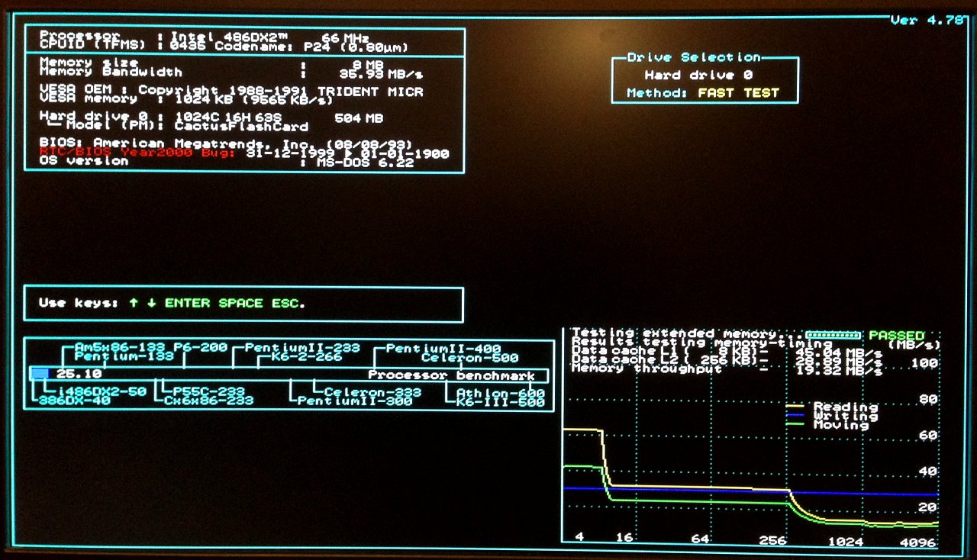The width and height of the screenshot is (977, 560).
Task: Click the Celeron-333 benchmark marker label
Action: click(x=372, y=392)
